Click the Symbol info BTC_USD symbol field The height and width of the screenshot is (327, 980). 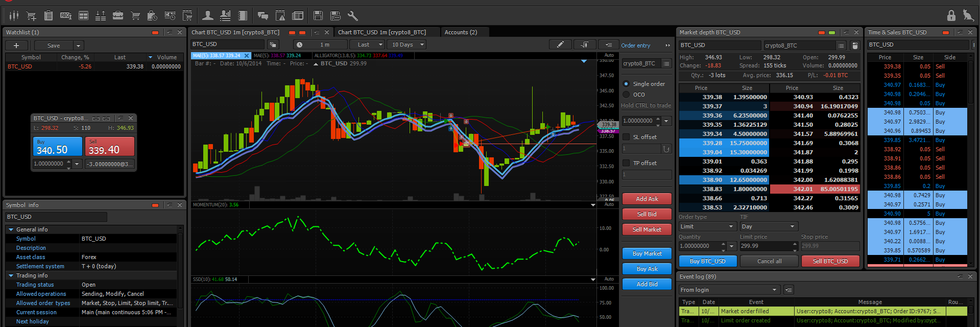56,217
